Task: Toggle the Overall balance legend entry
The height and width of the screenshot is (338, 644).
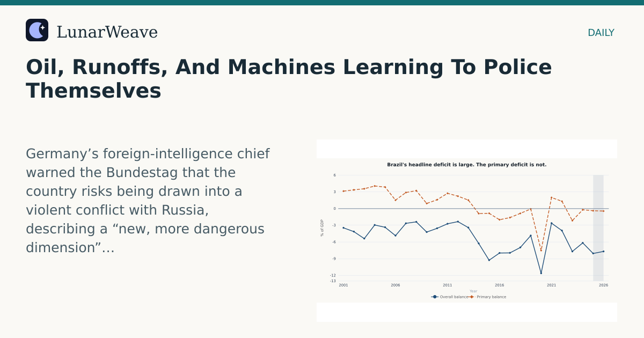Action: 450,297
